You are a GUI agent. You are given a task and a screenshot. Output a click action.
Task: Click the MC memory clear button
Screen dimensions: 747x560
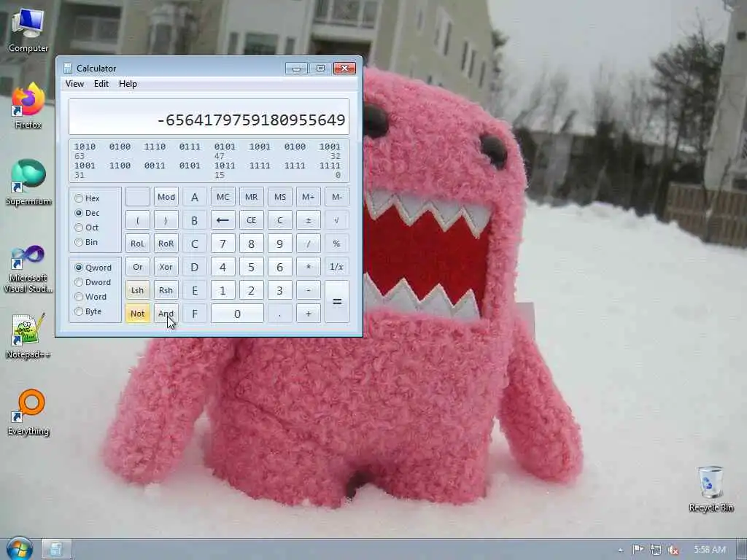point(222,197)
